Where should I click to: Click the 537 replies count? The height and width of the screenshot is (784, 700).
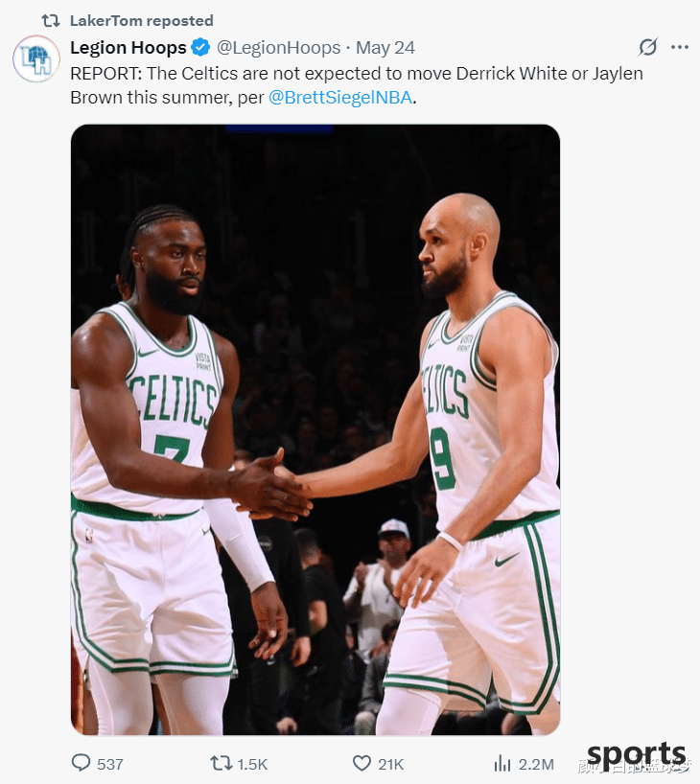pyautogui.click(x=110, y=764)
